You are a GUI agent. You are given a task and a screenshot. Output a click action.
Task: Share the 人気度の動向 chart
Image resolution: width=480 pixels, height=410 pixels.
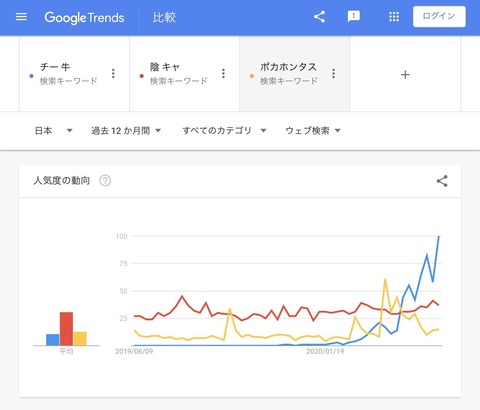coord(442,181)
